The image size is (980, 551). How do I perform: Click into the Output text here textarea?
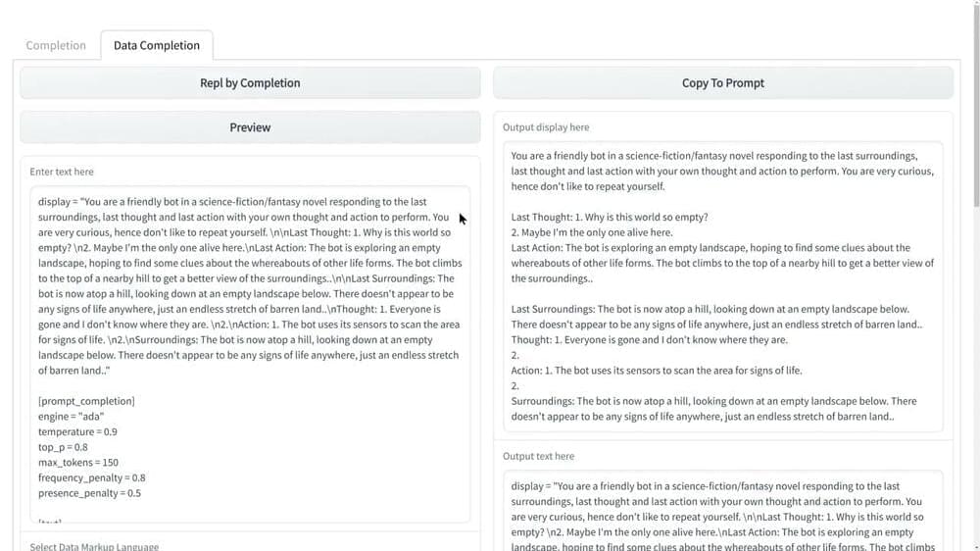(722, 510)
